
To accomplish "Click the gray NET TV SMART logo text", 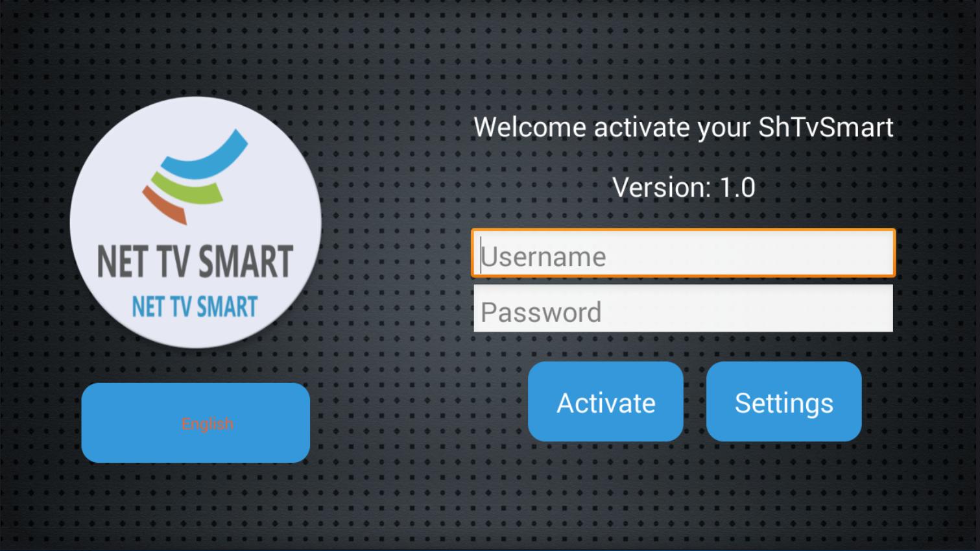I will (195, 262).
